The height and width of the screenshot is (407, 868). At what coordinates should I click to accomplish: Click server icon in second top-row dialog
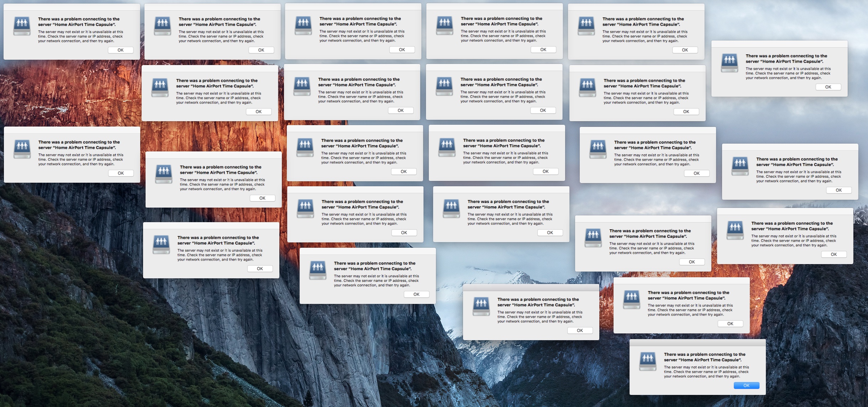coord(162,26)
